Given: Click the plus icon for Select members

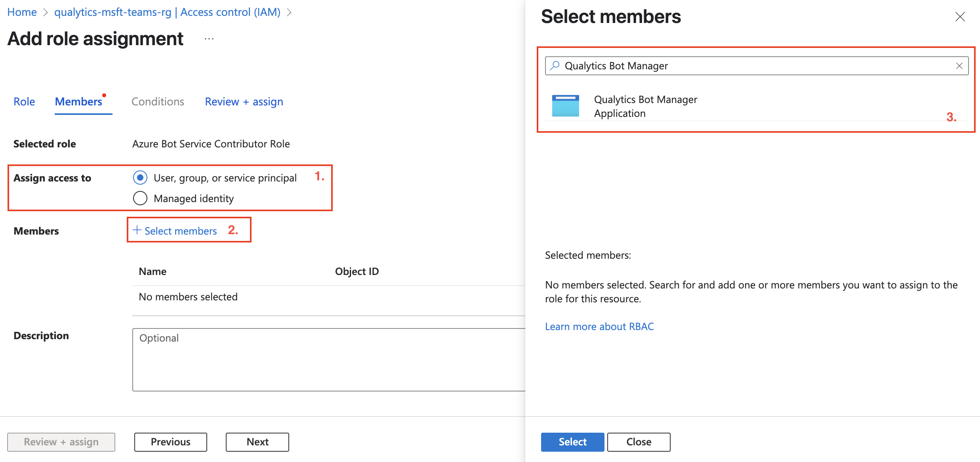Looking at the screenshot, I should (x=137, y=230).
